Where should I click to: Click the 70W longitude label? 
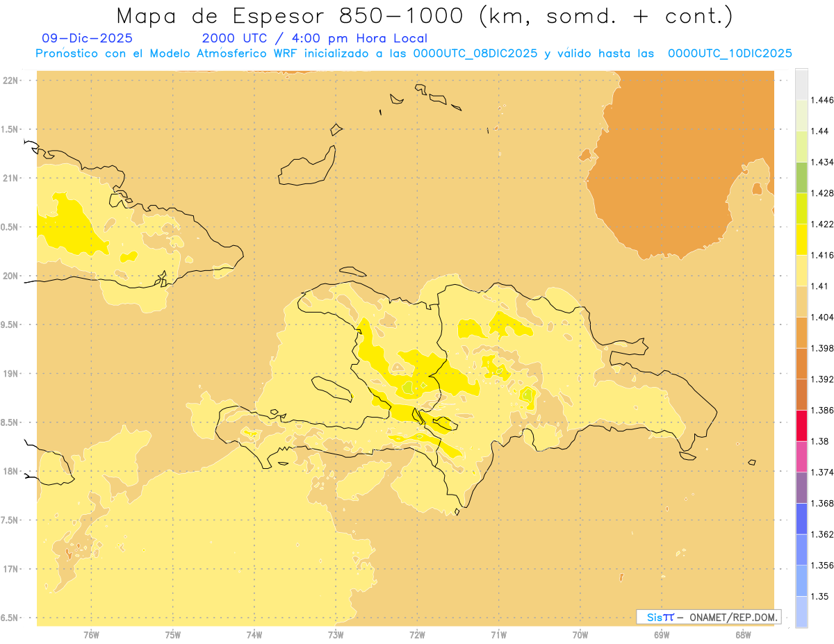point(580,634)
